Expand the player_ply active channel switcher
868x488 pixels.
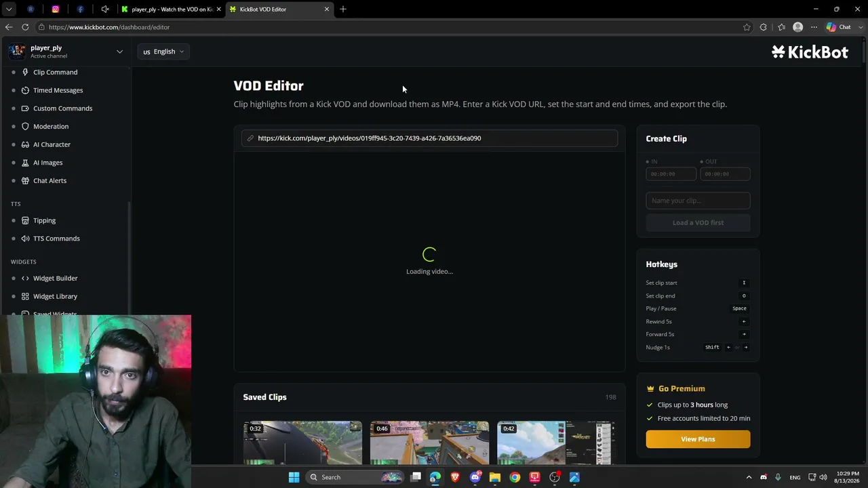pyautogui.click(x=66, y=52)
